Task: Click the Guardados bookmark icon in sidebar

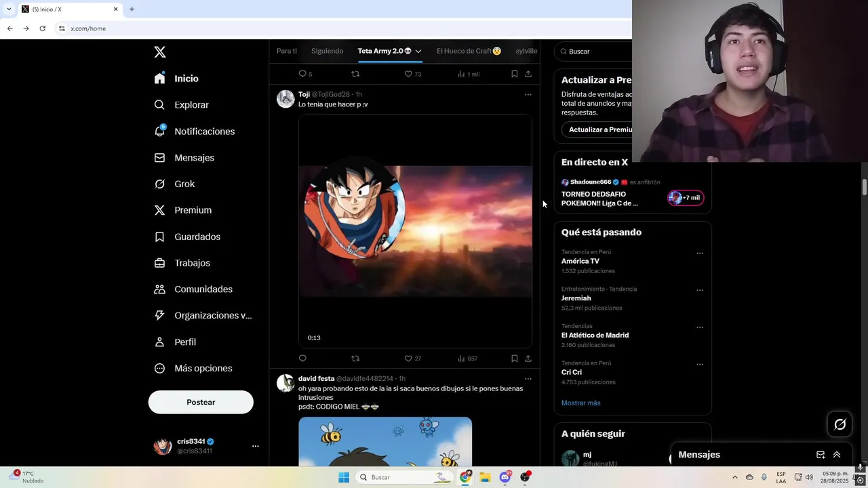Action: click(x=159, y=237)
